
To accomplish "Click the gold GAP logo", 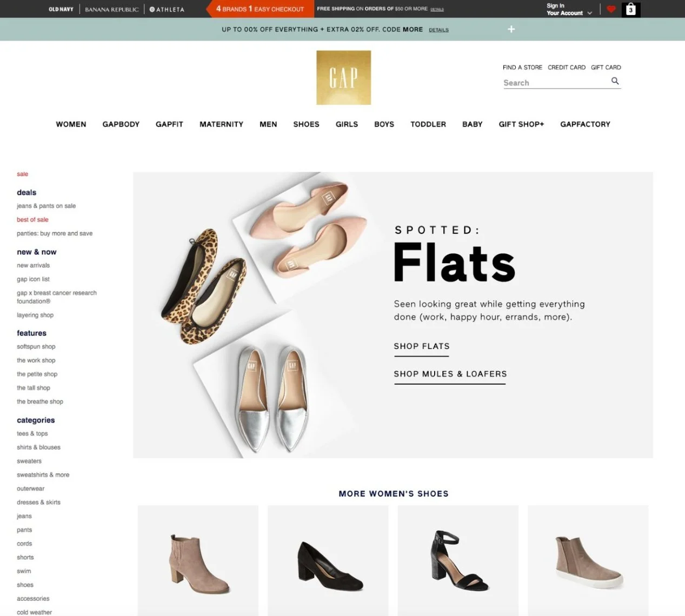I will coord(344,78).
